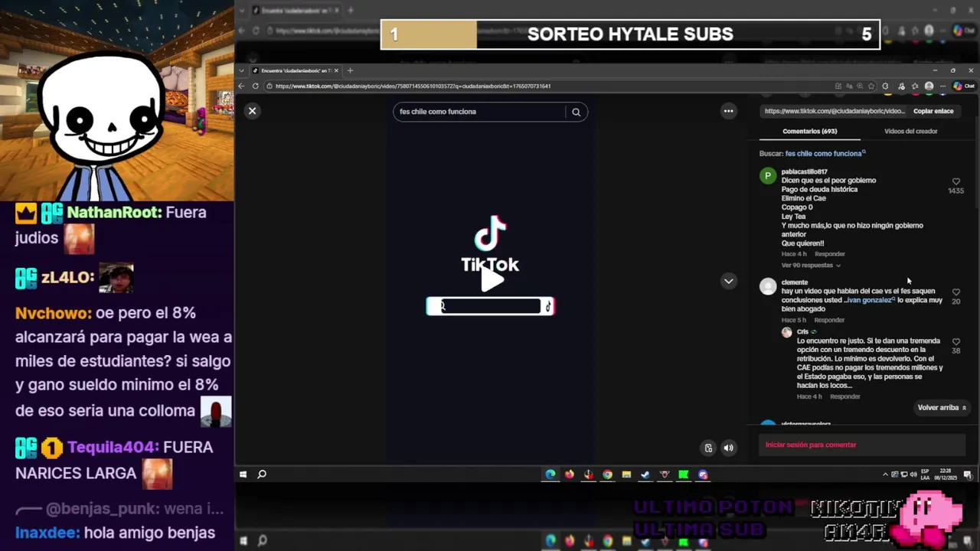This screenshot has height=551, width=980.
Task: Mute the video with the speaker icon
Action: tap(729, 448)
